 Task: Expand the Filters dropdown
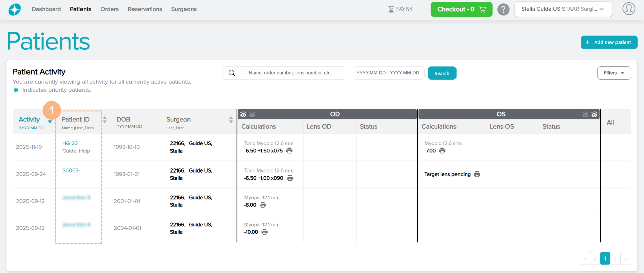tap(613, 73)
